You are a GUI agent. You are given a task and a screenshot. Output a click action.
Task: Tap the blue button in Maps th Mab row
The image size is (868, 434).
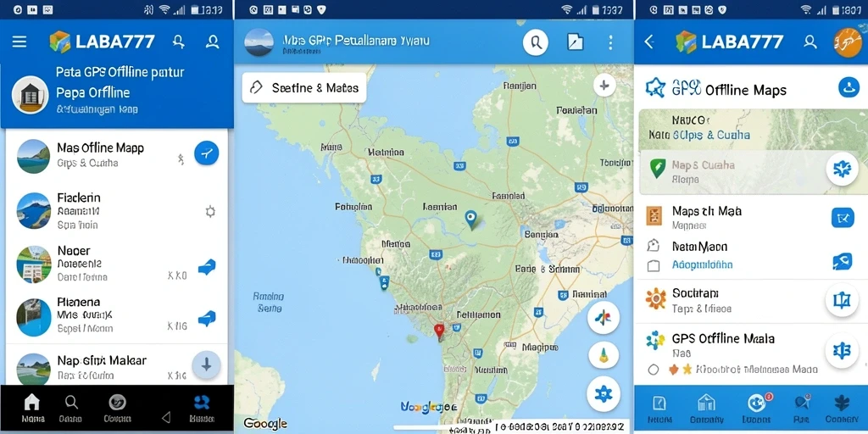[x=843, y=218]
